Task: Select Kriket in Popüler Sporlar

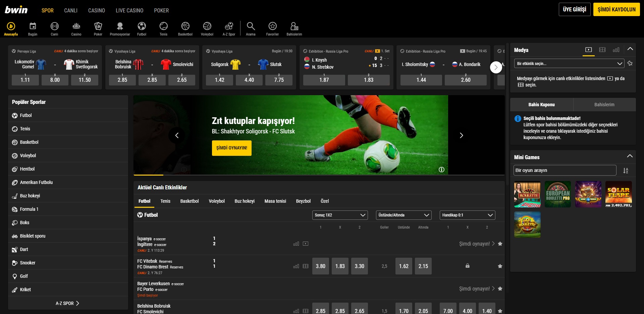Action: coord(68,290)
